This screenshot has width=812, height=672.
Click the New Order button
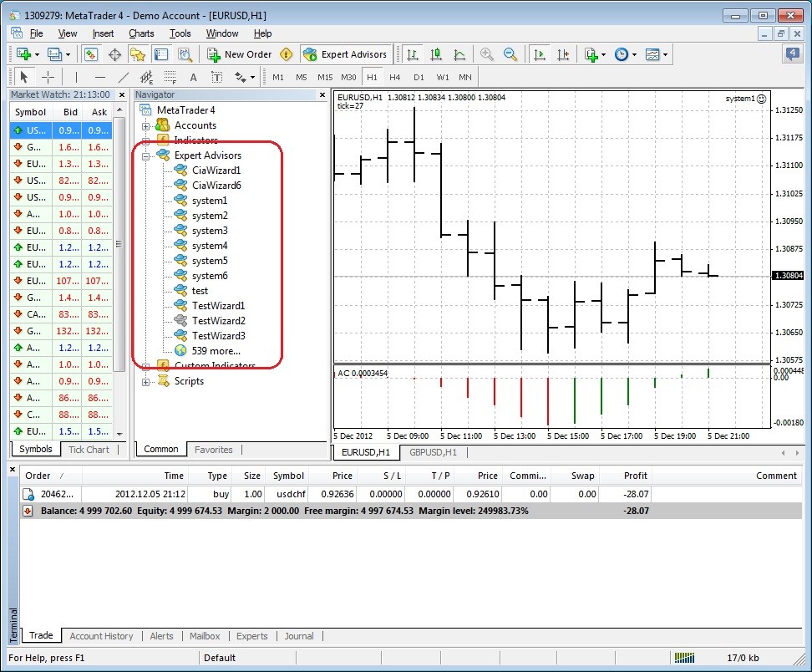pyautogui.click(x=240, y=54)
